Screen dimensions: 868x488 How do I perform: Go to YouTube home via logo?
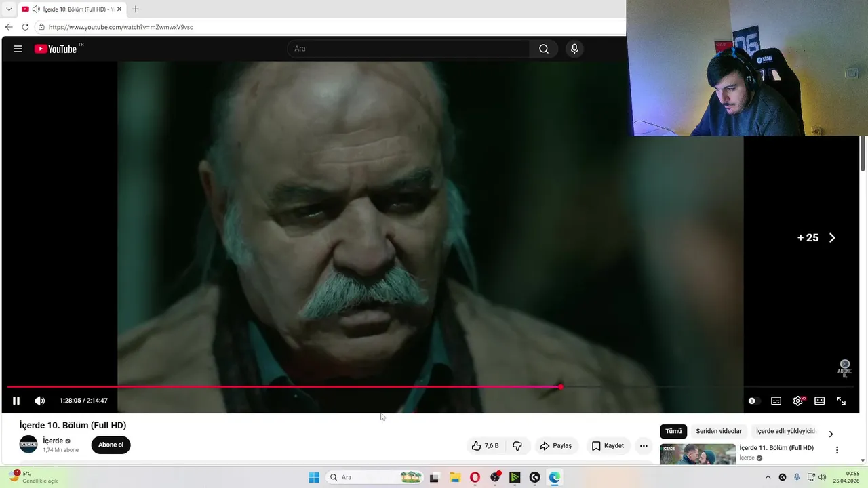(x=56, y=49)
